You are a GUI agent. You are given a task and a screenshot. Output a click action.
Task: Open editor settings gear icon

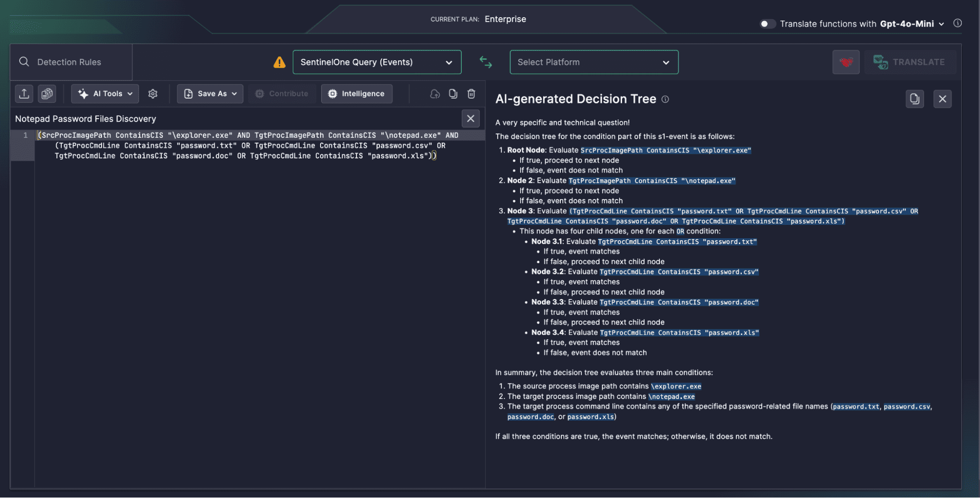point(153,94)
